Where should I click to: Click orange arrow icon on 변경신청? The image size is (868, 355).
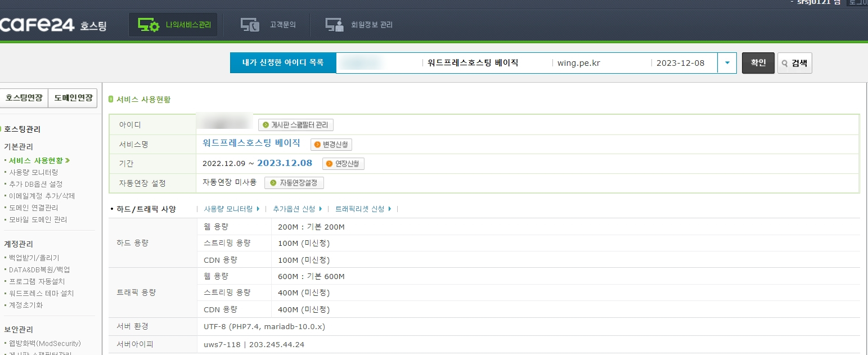click(x=318, y=145)
